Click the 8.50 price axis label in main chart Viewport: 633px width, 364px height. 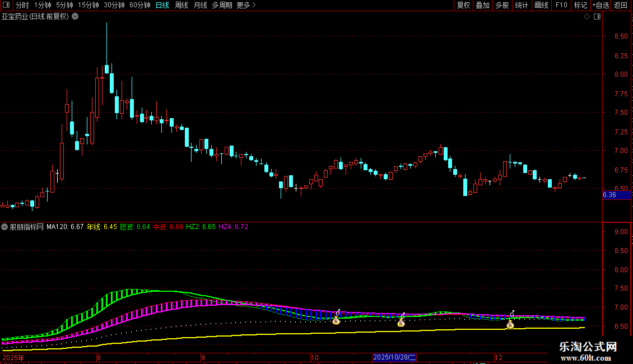point(621,36)
